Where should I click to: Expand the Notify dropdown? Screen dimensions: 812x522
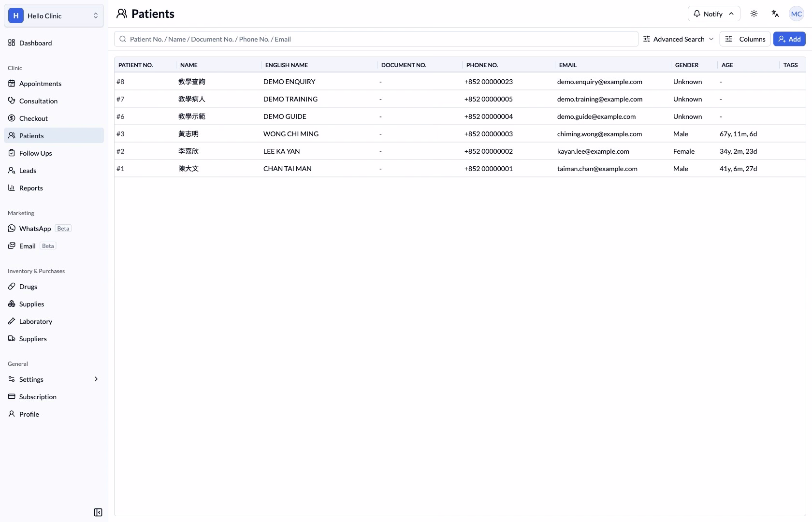[714, 14]
